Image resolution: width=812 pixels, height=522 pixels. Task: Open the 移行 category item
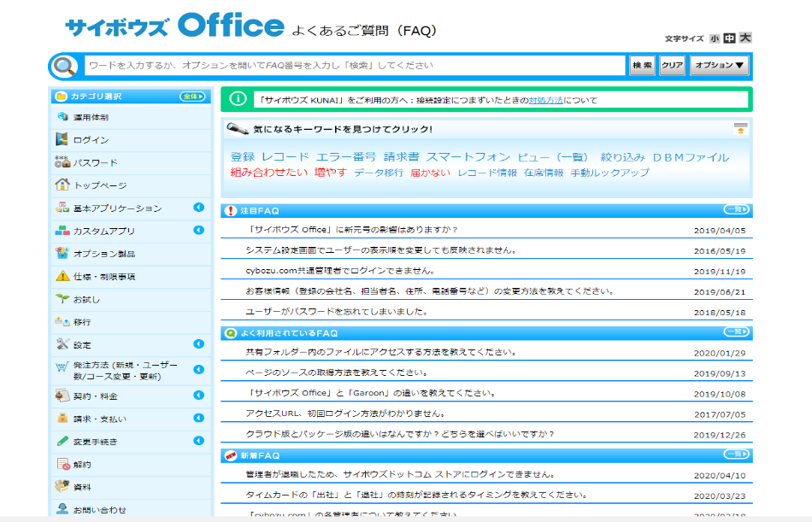click(x=82, y=322)
